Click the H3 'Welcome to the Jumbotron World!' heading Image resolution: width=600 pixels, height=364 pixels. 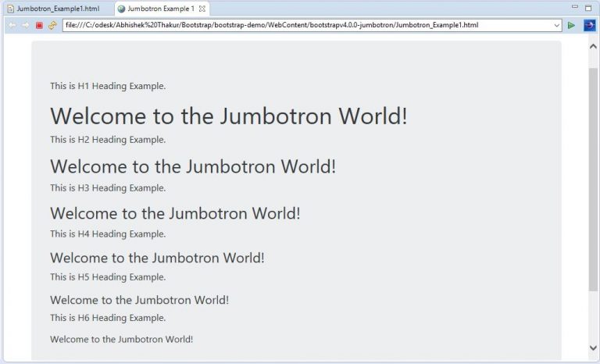[175, 213]
